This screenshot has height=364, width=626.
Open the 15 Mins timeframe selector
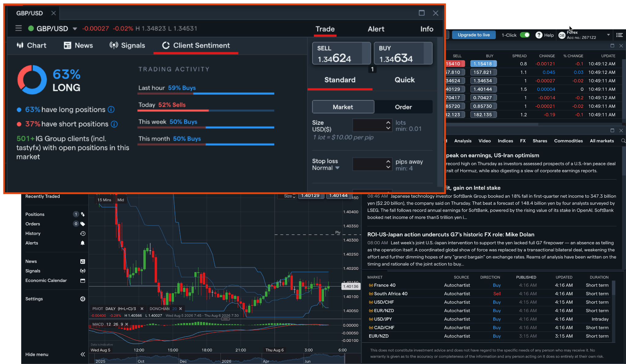pyautogui.click(x=104, y=200)
